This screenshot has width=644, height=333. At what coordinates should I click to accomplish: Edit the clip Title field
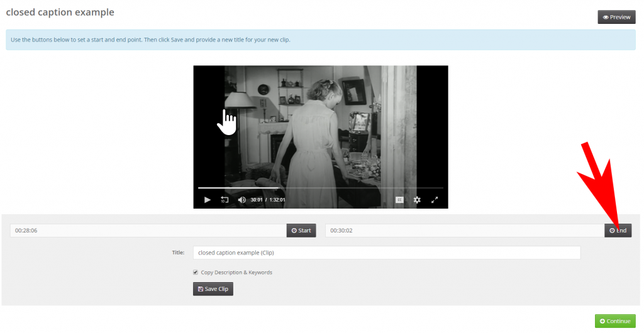point(387,253)
